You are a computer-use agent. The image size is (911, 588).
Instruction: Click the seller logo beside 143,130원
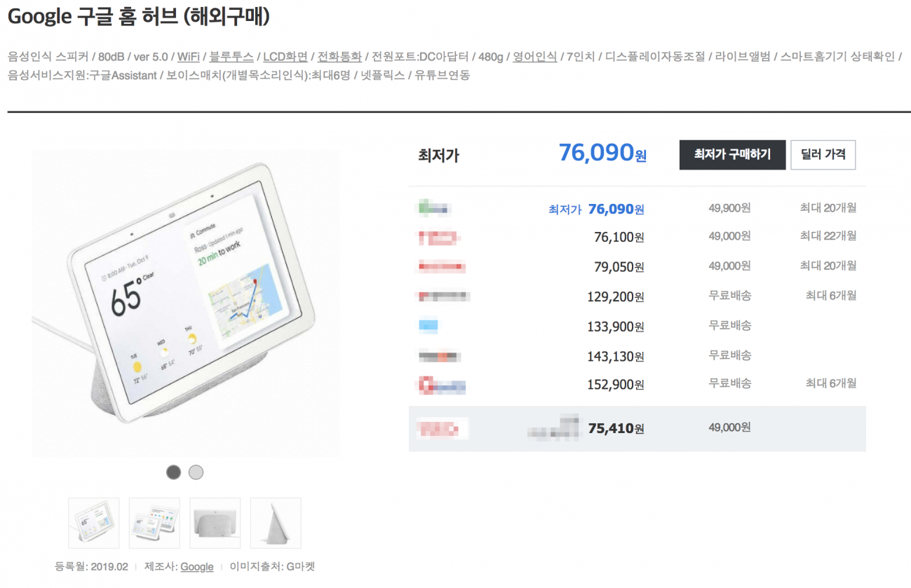click(439, 356)
